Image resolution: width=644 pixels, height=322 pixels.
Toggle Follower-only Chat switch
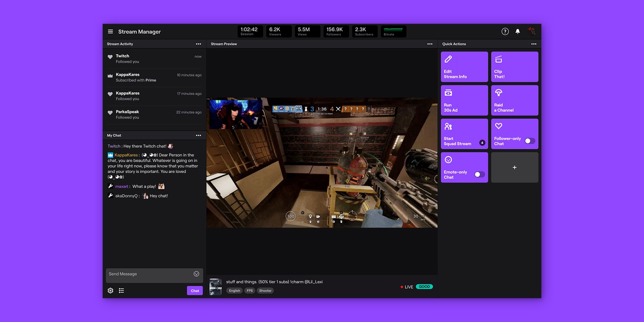pos(529,141)
